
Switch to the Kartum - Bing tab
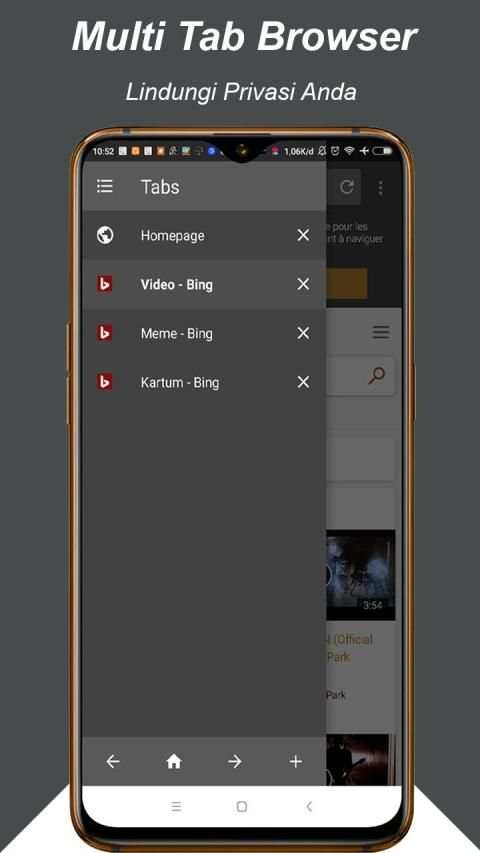tap(204, 382)
